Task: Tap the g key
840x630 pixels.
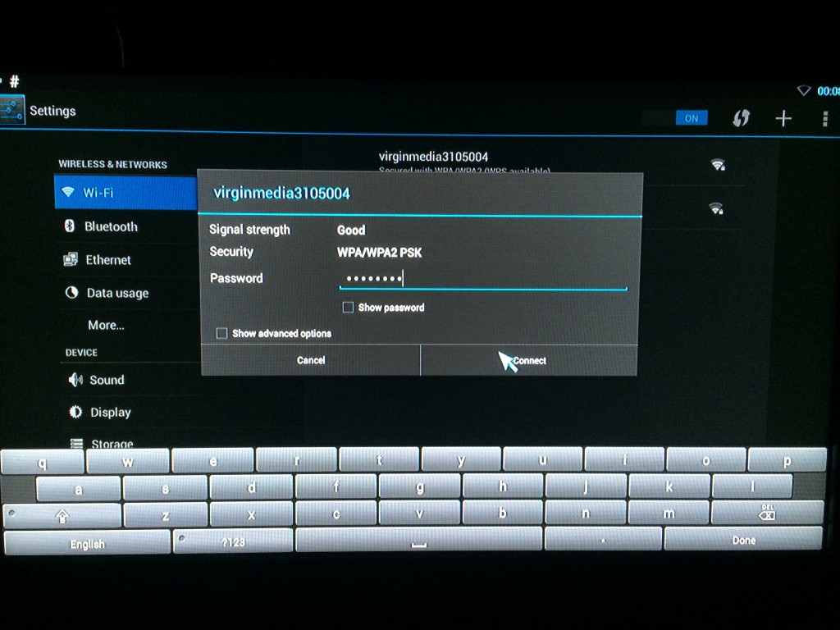Action: pyautogui.click(x=419, y=486)
